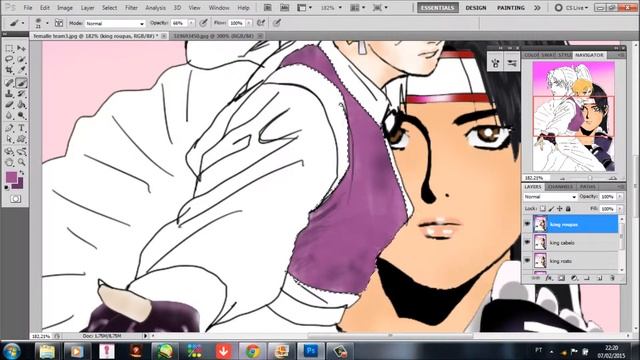Select the Quick Selection tool
The width and height of the screenshot is (640, 360).
click(x=21, y=60)
